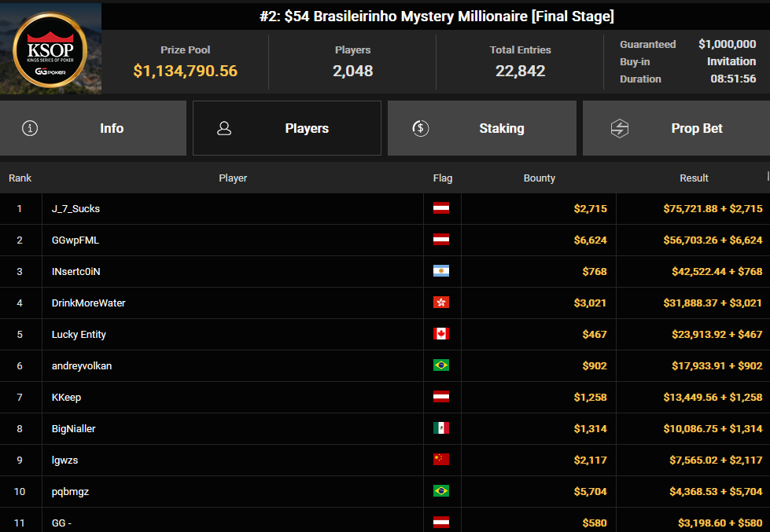Click the scrollbar beside the Result header
The height and width of the screenshot is (532, 770).
pyautogui.click(x=768, y=176)
